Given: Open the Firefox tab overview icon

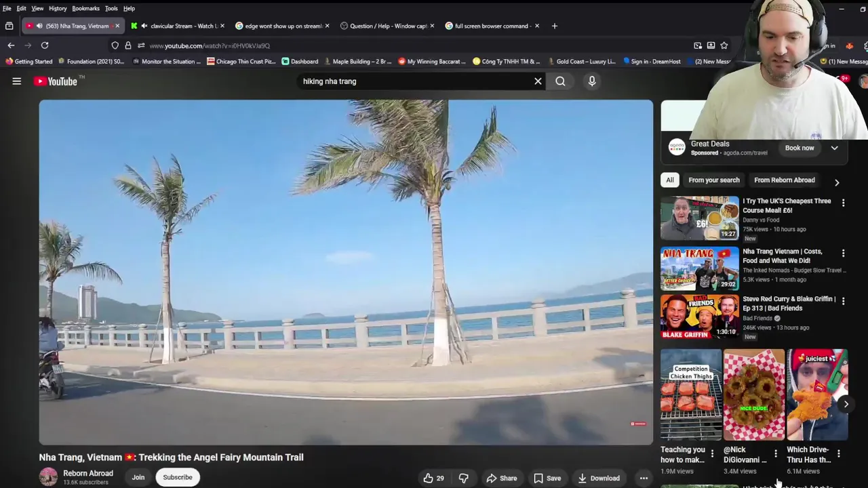Looking at the screenshot, I should [x=9, y=26].
